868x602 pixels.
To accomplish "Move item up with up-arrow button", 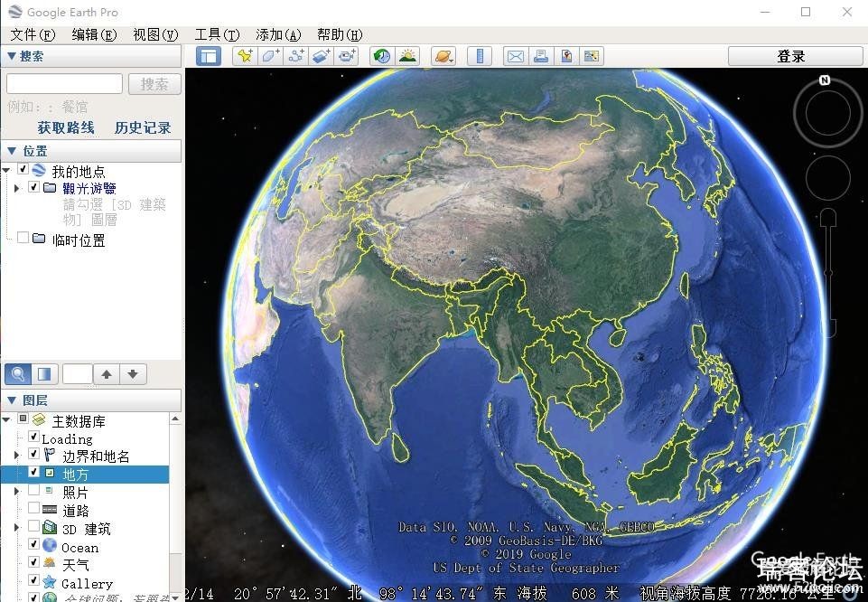I will [107, 374].
